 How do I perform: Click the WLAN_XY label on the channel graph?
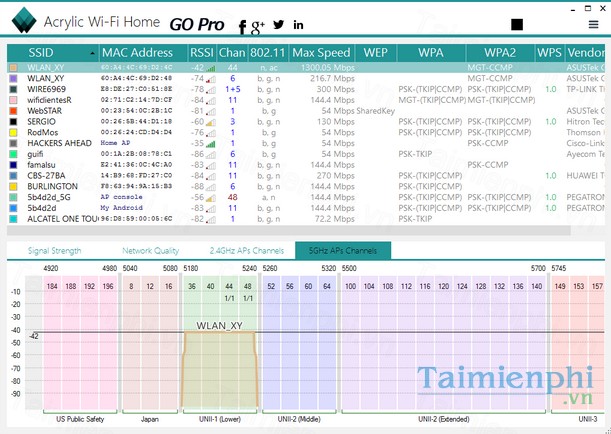219,326
